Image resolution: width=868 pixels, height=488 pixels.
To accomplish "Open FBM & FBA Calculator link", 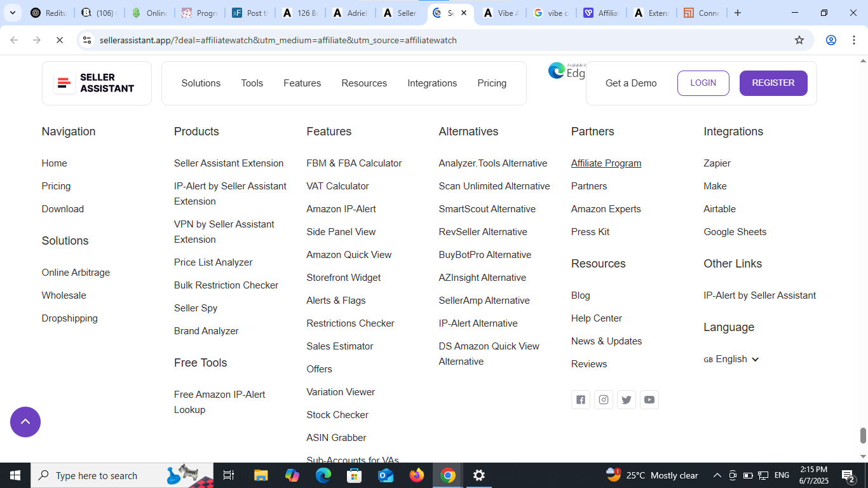I will pos(354,163).
